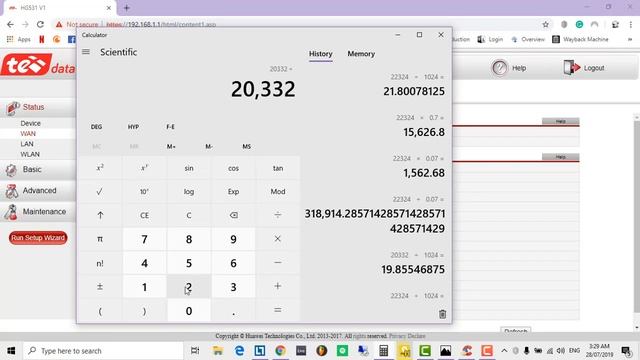Image resolution: width=640 pixels, height=360 pixels.
Task: Click the taskbar search box
Action: pos(103,351)
